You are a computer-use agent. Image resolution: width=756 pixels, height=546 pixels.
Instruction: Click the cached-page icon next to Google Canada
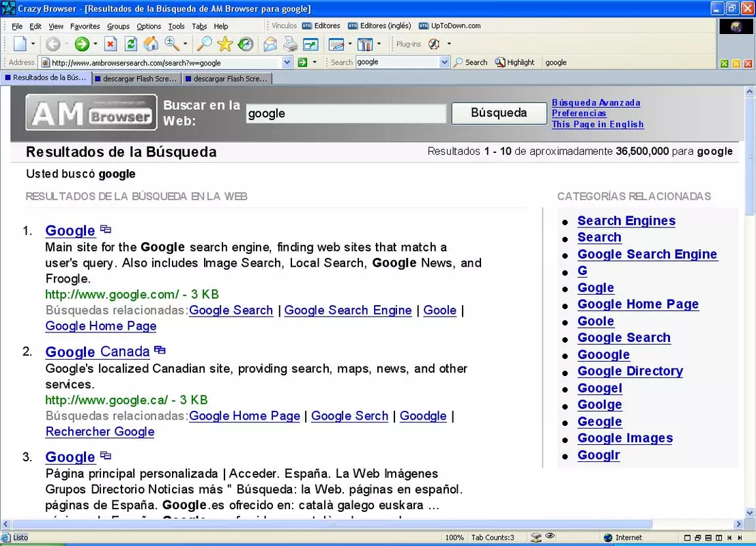(x=160, y=349)
